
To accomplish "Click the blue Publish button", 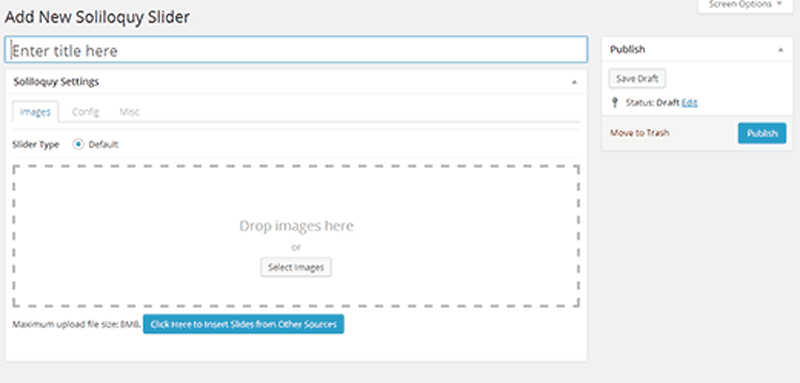I will 762,134.
